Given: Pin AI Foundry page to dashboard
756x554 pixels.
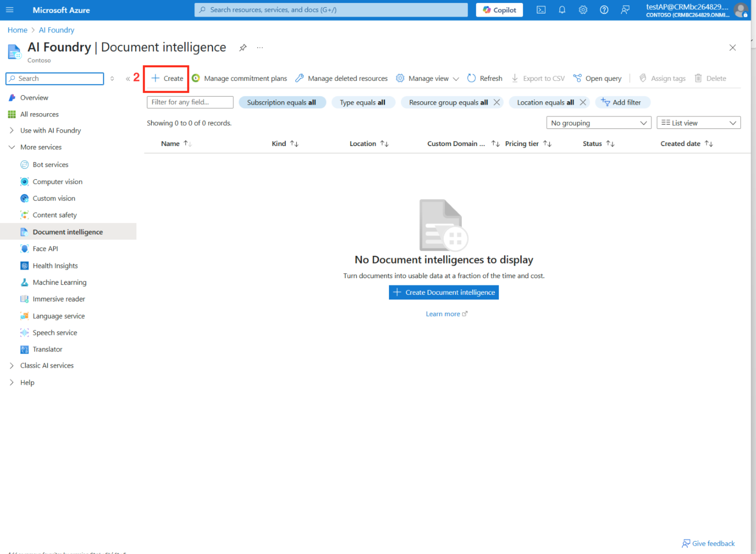Looking at the screenshot, I should pyautogui.click(x=243, y=48).
